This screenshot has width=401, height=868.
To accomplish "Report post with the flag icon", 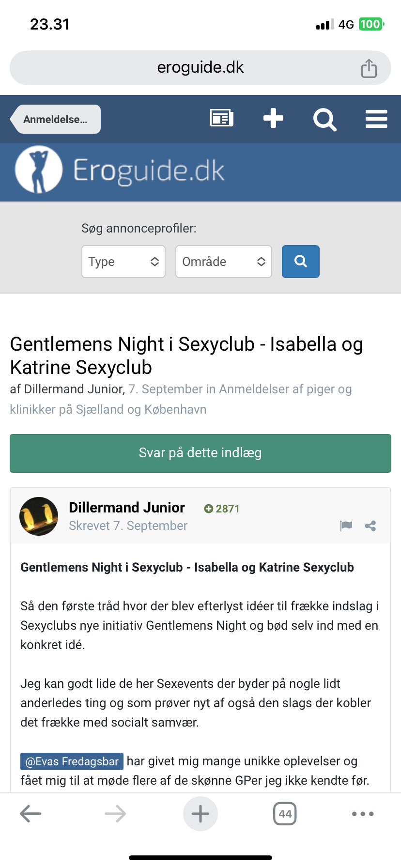I will click(x=346, y=526).
